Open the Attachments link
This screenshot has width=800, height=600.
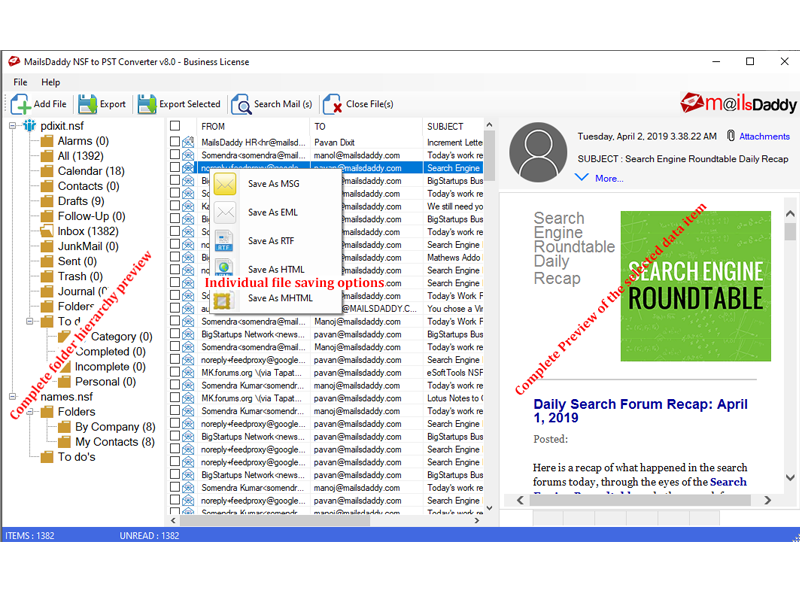764,136
